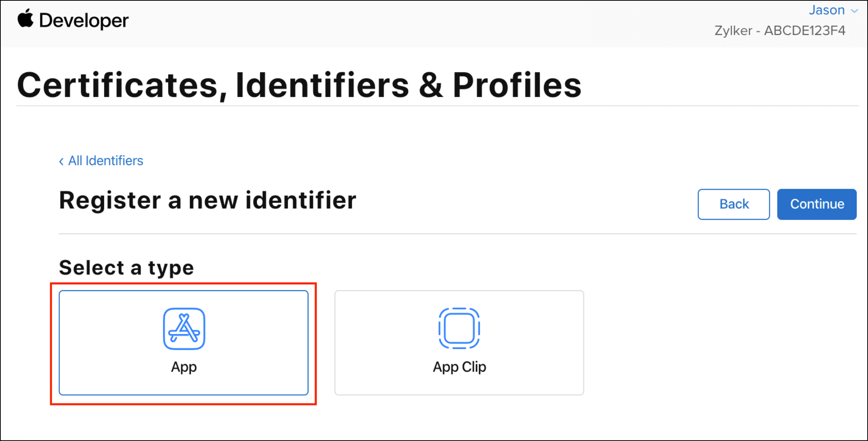Click the word Profiles in page title

(x=517, y=85)
